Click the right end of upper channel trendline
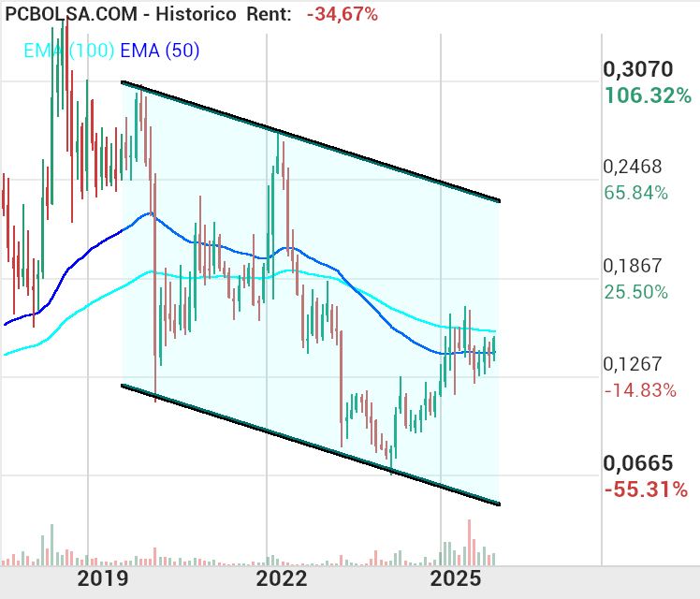The image size is (700, 599). (x=499, y=200)
